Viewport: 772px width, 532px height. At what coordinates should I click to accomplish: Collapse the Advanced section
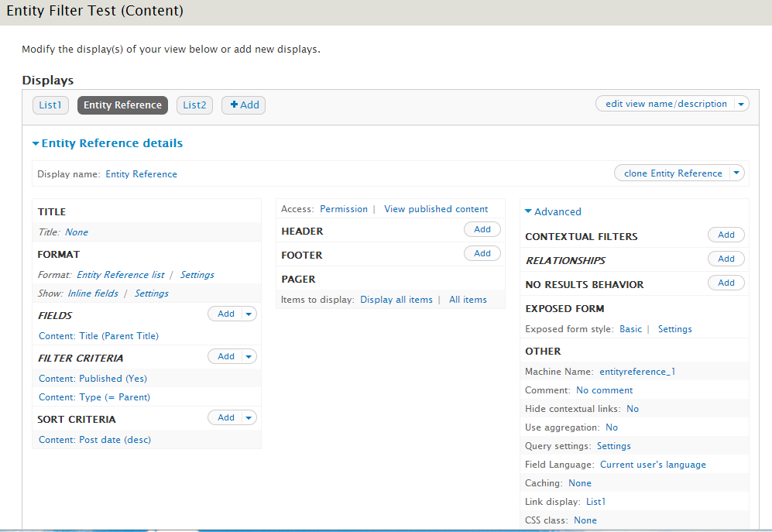(x=553, y=211)
